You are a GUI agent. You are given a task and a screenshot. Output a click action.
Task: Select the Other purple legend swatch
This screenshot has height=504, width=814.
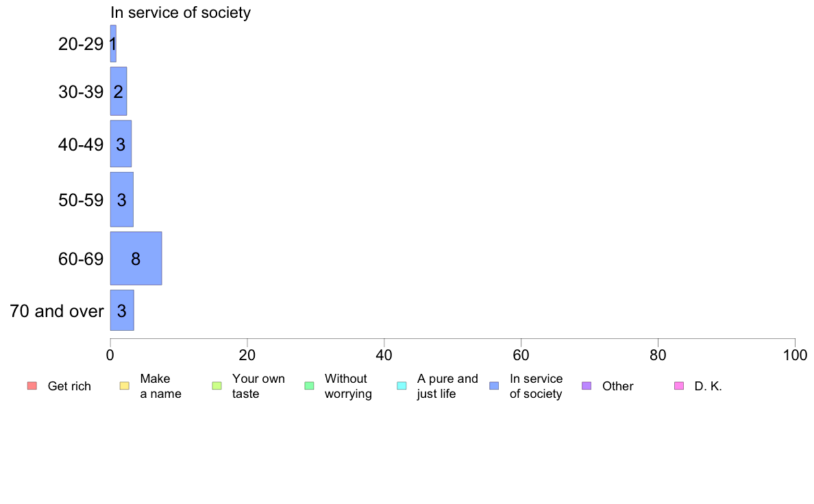click(587, 386)
